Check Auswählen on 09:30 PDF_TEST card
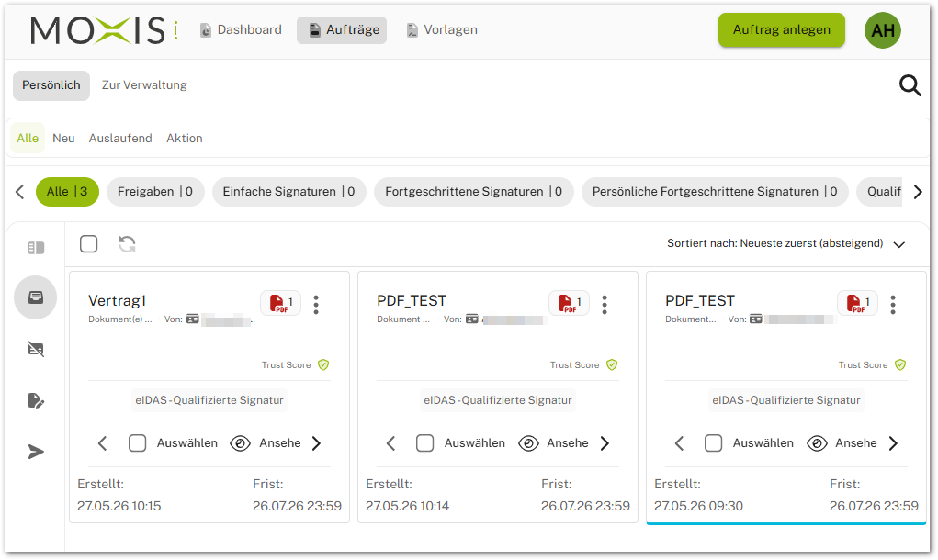938x560 pixels. (x=714, y=442)
